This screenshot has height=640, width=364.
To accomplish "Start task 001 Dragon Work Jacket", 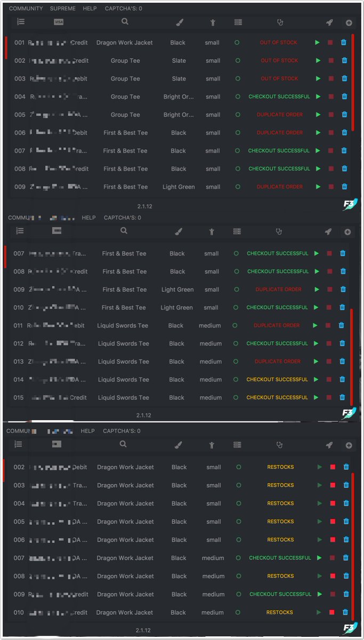I will click(317, 42).
